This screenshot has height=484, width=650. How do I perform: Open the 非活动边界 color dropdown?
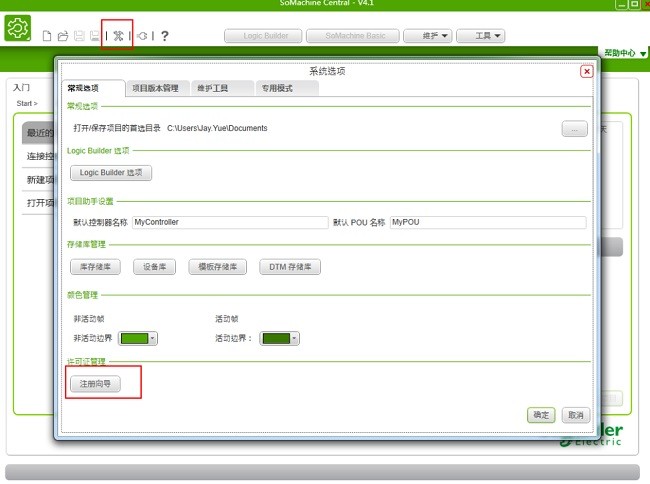pos(138,339)
